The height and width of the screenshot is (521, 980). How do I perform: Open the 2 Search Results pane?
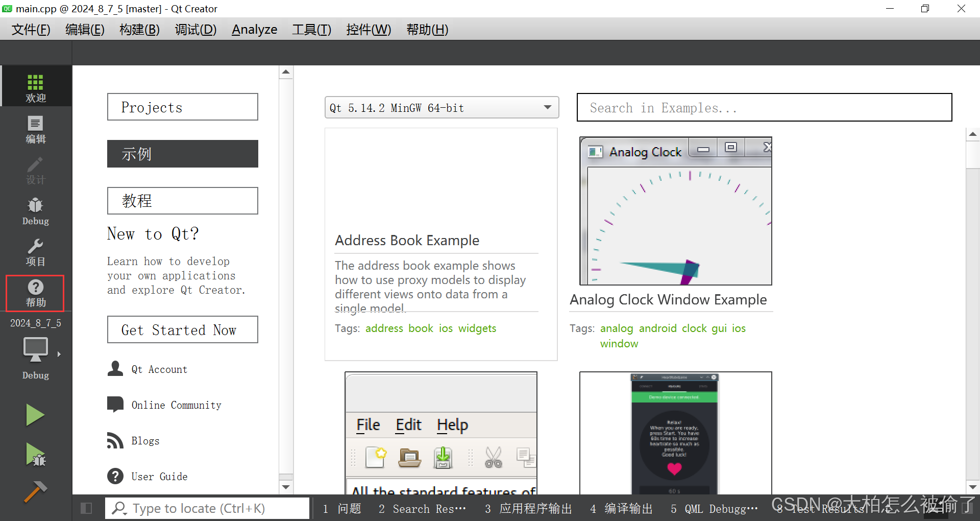(422, 509)
